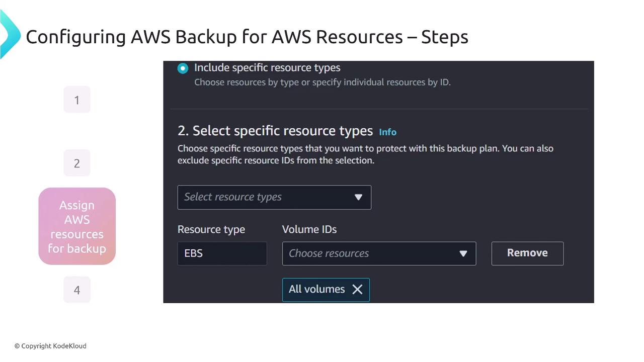
Task: Remove the 'All volumes' tag via X
Action: pos(357,290)
